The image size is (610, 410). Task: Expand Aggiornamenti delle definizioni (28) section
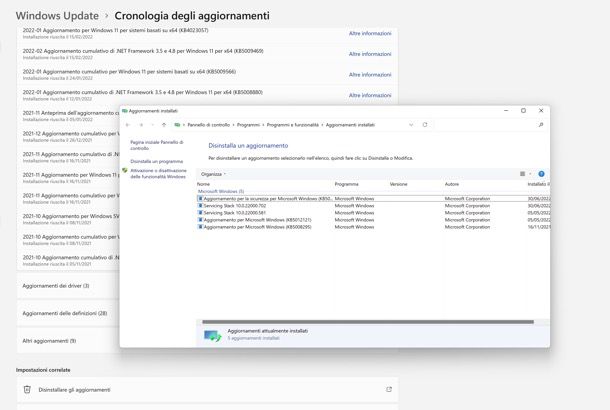(x=68, y=313)
